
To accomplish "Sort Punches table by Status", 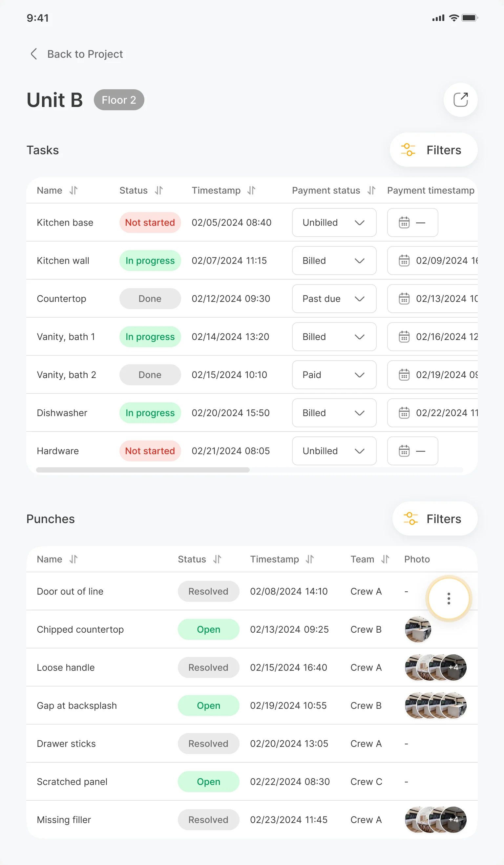I will tap(217, 559).
